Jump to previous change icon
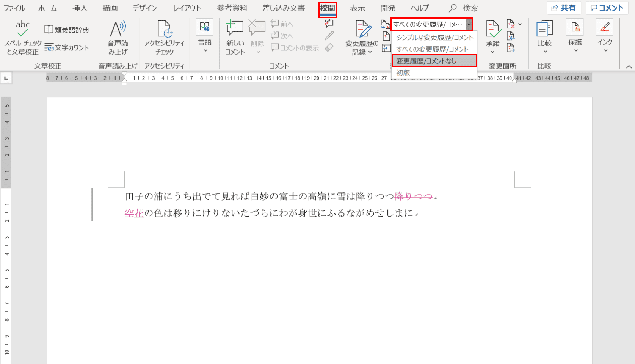 pyautogui.click(x=511, y=36)
